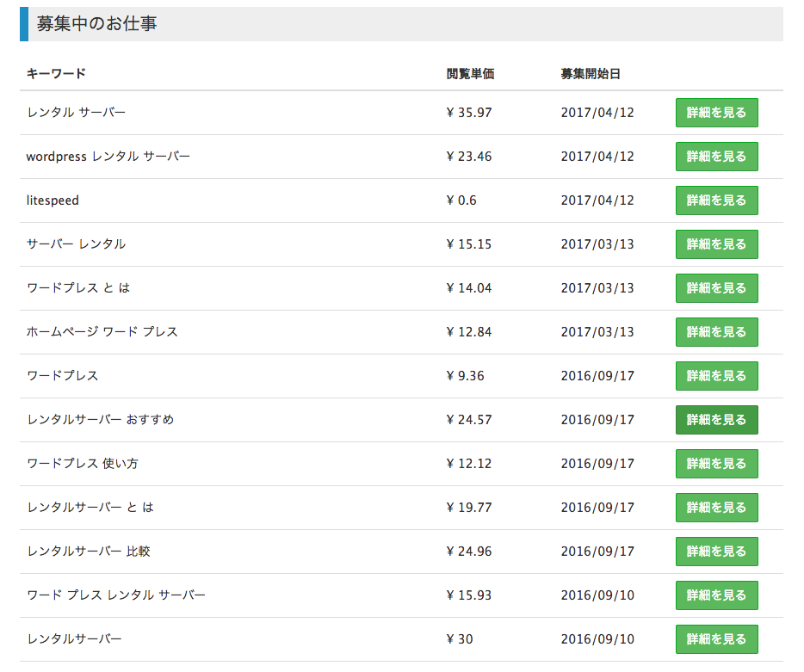The width and height of the screenshot is (804, 672).
Task: Click date 2017/03/13 in ワードプレス と は row
Action: (x=597, y=288)
